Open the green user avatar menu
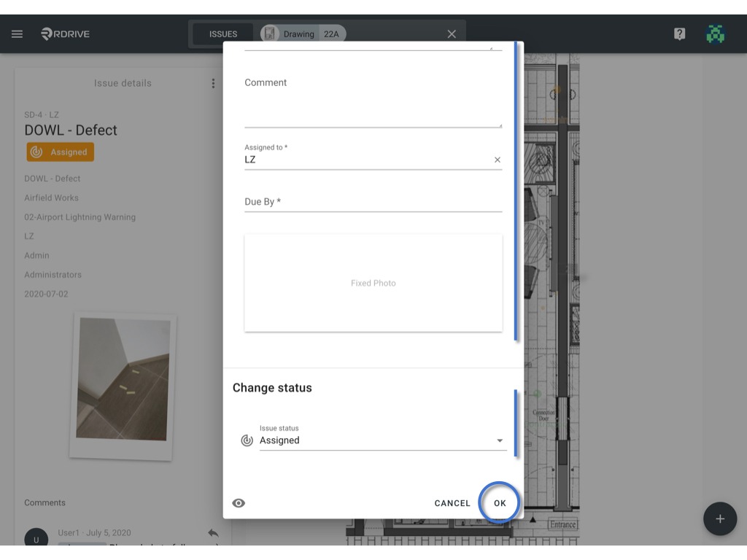The image size is (747, 560). click(x=715, y=34)
